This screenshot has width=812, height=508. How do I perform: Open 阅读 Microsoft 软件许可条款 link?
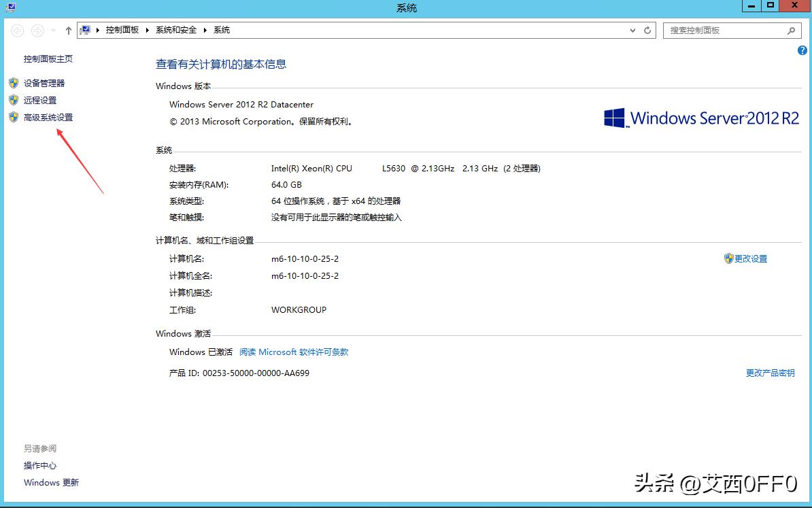[294, 352]
